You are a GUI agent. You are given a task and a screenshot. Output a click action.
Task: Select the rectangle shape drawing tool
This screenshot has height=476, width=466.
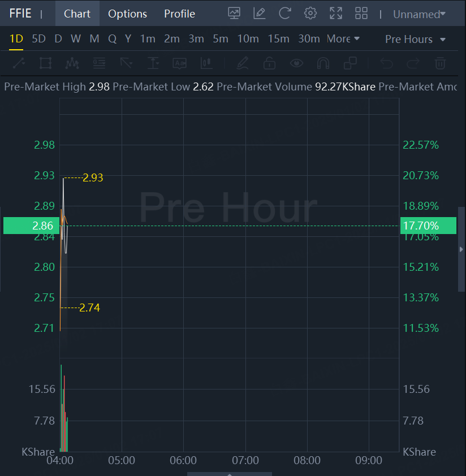(x=46, y=63)
